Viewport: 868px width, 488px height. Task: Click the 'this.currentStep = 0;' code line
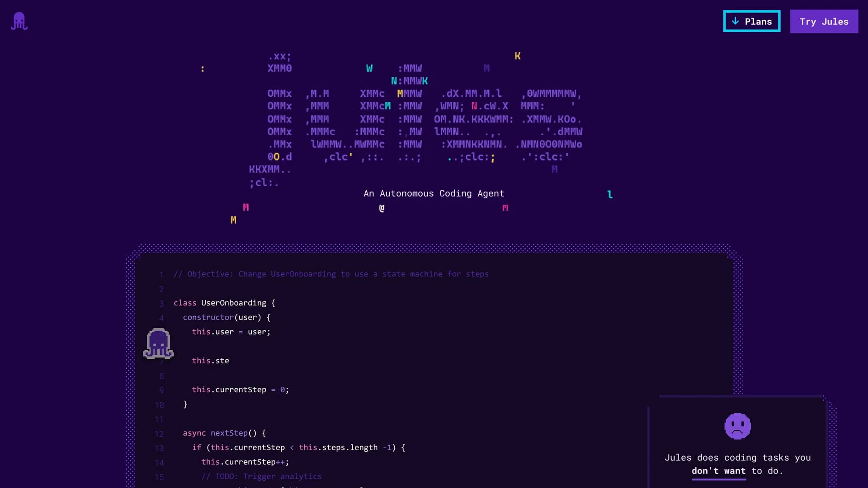point(240,389)
